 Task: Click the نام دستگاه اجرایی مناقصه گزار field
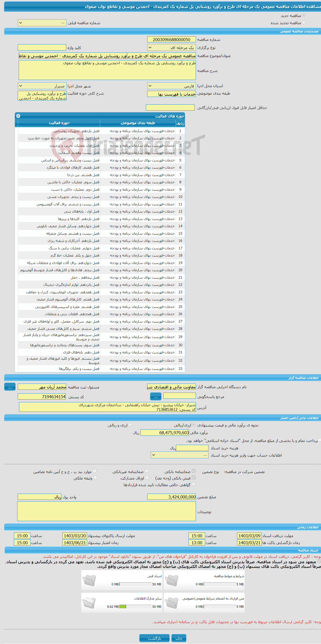point(172,387)
